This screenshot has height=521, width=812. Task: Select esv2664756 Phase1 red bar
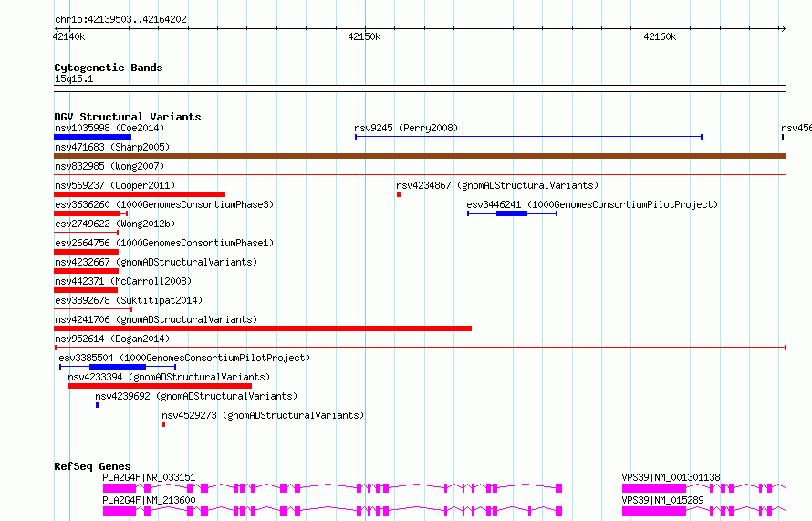click(x=87, y=252)
